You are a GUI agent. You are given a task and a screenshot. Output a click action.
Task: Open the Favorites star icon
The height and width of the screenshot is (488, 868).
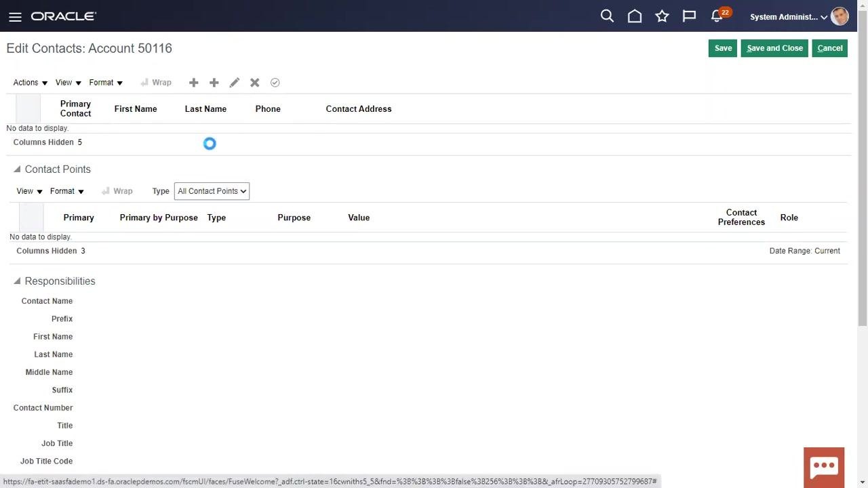[662, 16]
